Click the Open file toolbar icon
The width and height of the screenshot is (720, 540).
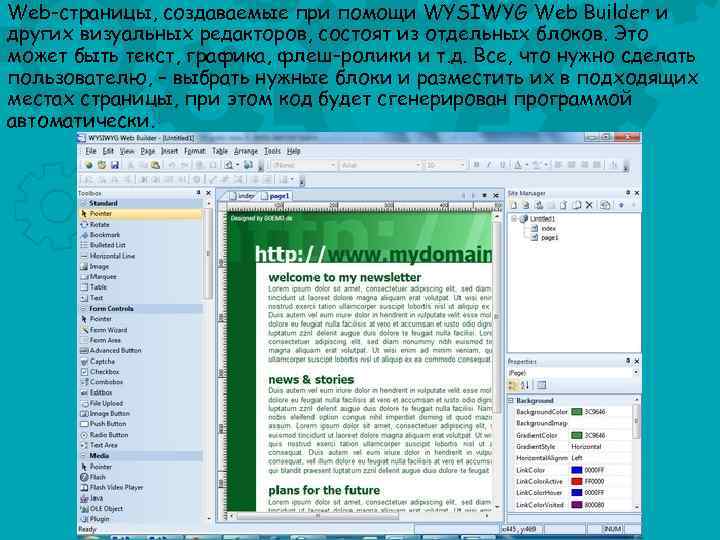pyautogui.click(x=101, y=165)
